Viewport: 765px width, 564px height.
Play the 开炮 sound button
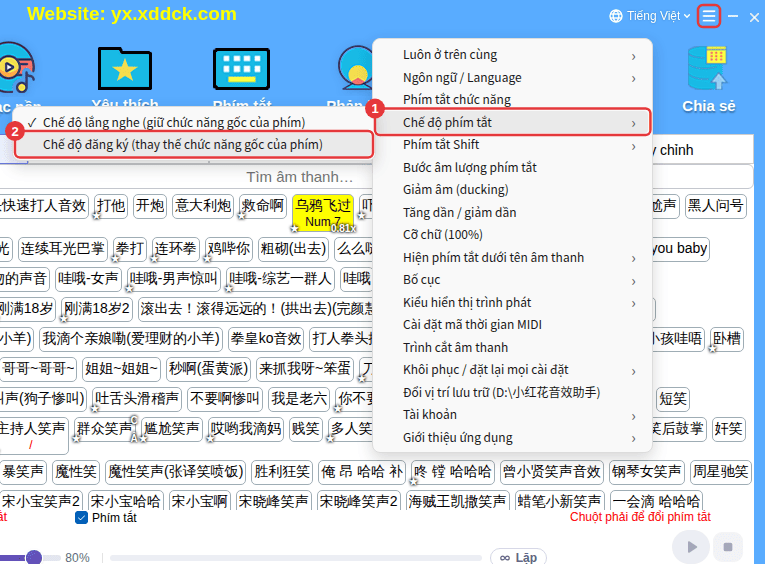pyautogui.click(x=150, y=206)
